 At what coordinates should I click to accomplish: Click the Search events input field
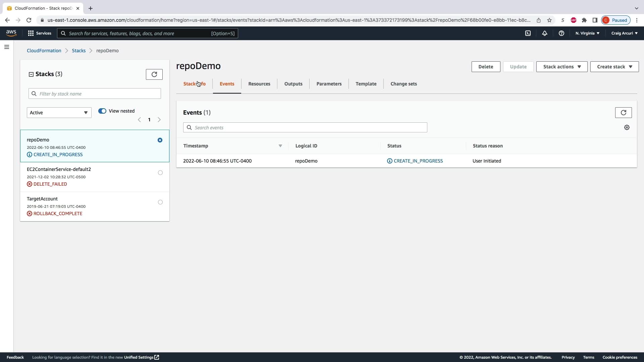point(305,127)
